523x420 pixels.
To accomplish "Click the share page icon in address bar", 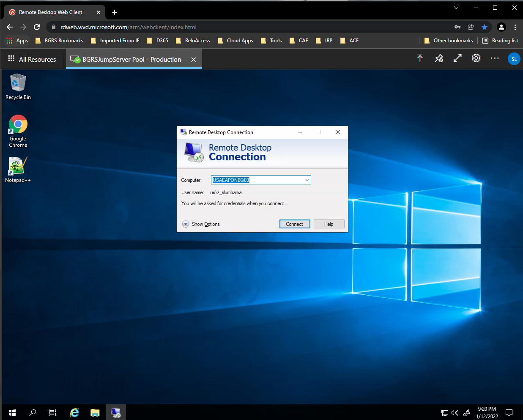I will pyautogui.click(x=471, y=27).
